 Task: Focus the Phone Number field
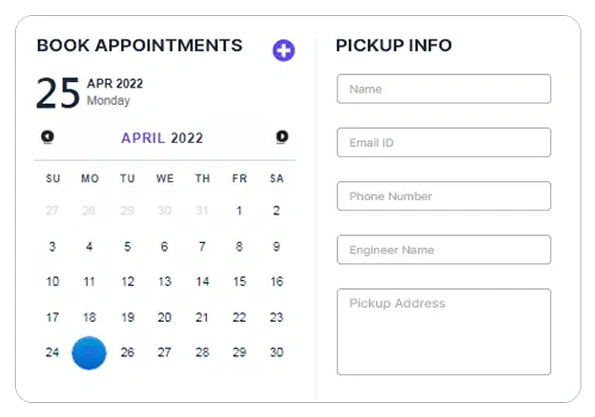coord(444,196)
